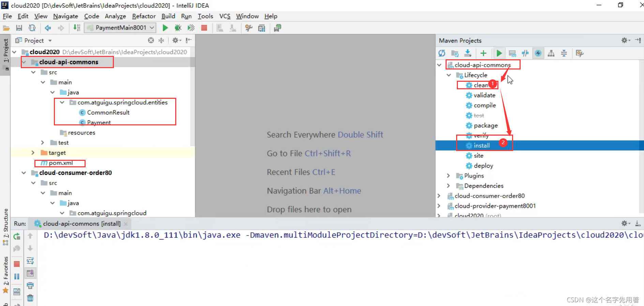644x306 pixels.
Task: Stop the process using the red square in main toolbar
Action: click(x=204, y=28)
